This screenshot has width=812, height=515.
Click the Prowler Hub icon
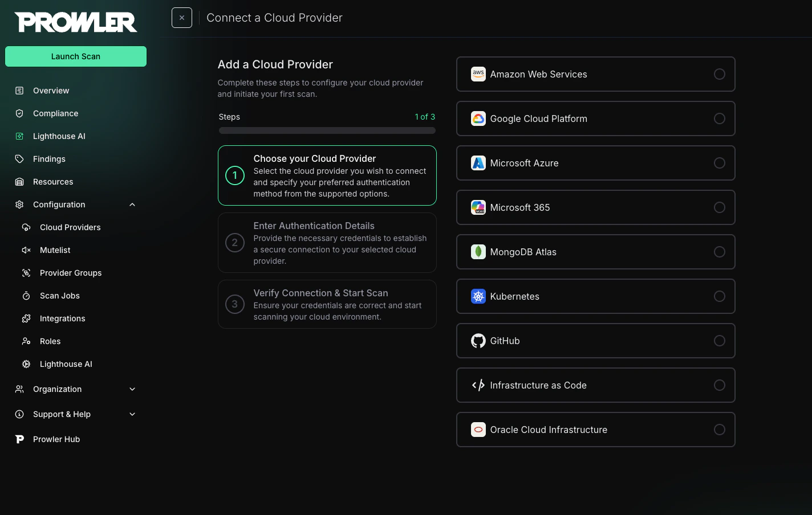pos(19,439)
